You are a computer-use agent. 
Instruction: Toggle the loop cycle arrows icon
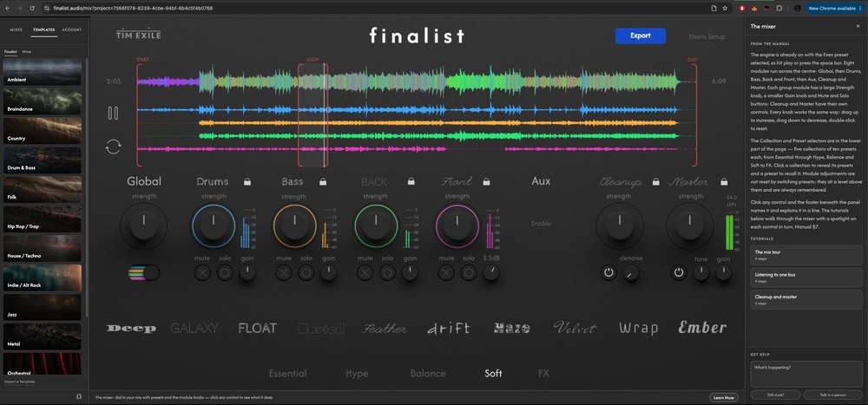coord(113,147)
